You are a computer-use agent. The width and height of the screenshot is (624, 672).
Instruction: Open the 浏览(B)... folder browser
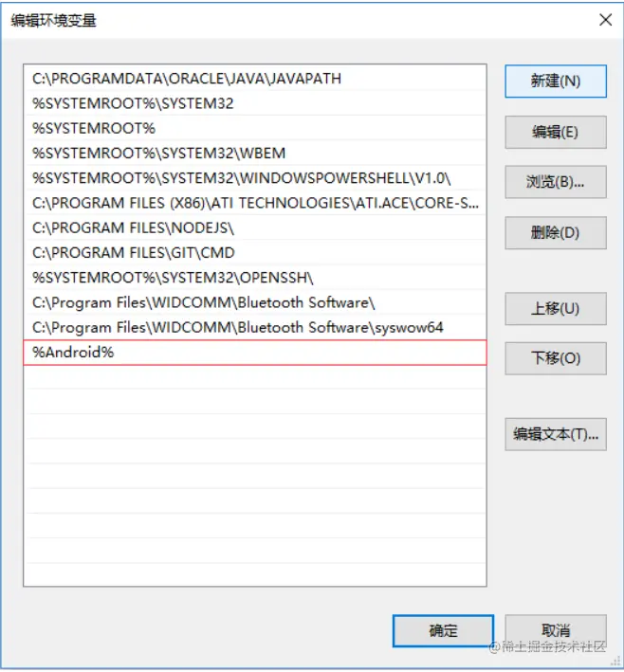(556, 182)
